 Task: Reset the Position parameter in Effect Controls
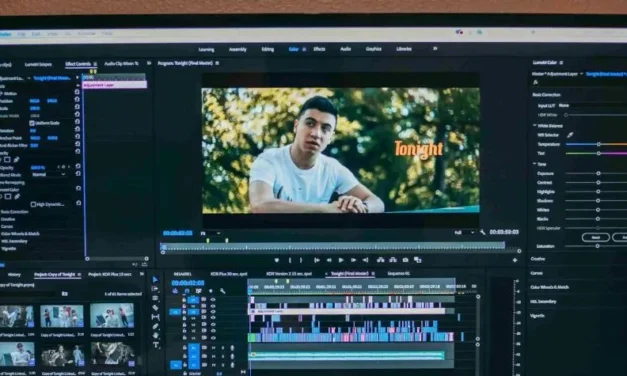pyautogui.click(x=78, y=100)
